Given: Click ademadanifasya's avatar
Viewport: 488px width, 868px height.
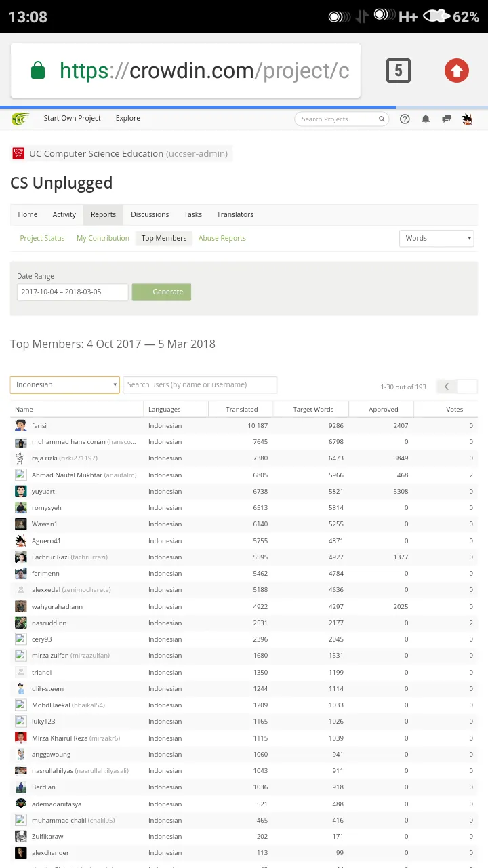Looking at the screenshot, I should coord(21,804).
